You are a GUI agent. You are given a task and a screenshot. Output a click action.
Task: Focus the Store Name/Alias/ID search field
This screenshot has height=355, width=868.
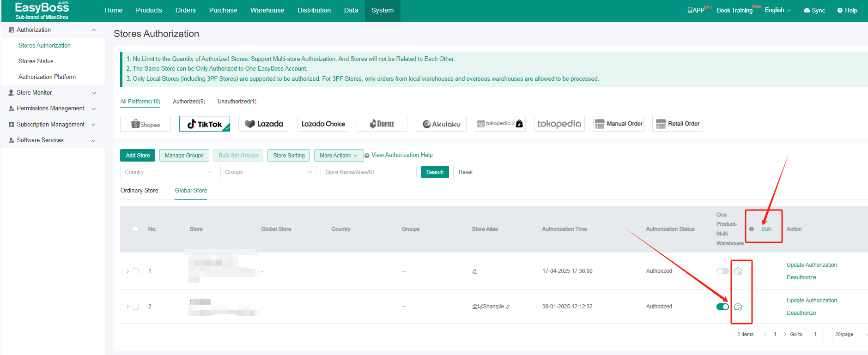369,172
